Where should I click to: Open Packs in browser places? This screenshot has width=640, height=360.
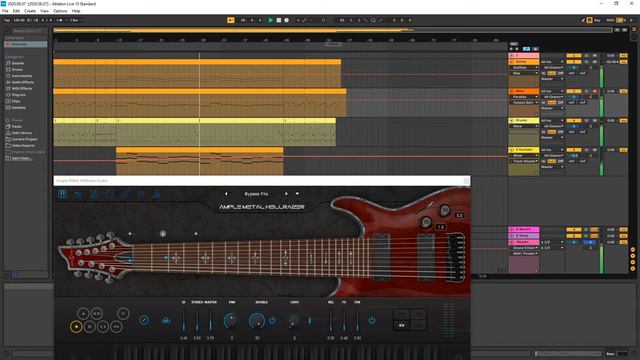pyautogui.click(x=16, y=127)
